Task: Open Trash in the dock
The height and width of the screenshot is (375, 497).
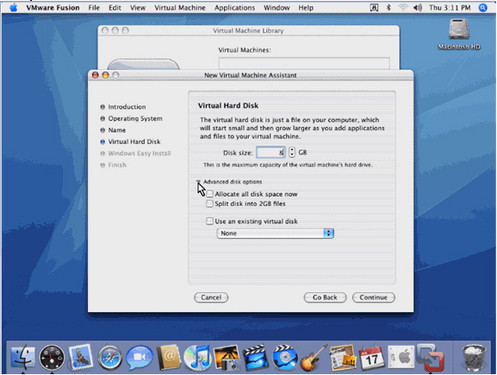Action: coord(474,357)
